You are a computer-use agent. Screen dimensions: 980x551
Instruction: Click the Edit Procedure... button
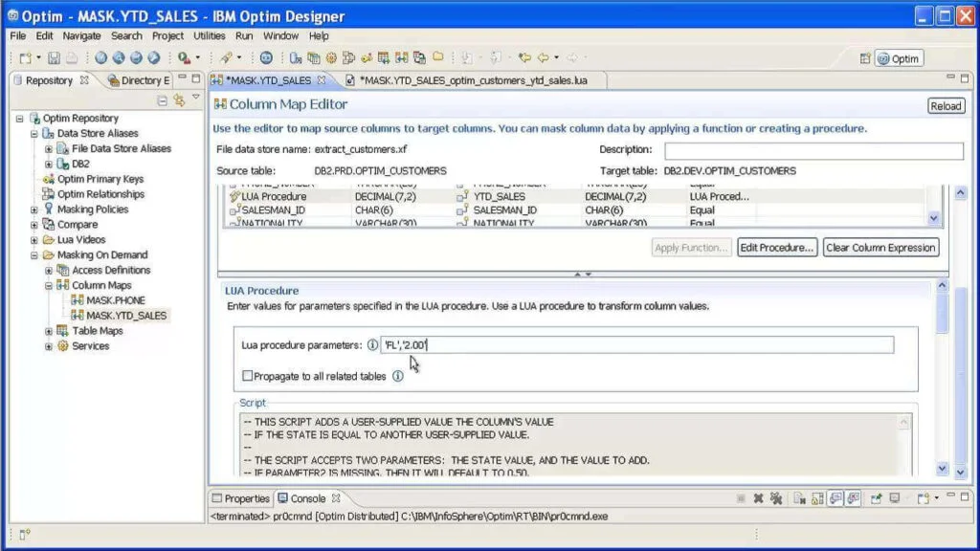click(x=777, y=248)
